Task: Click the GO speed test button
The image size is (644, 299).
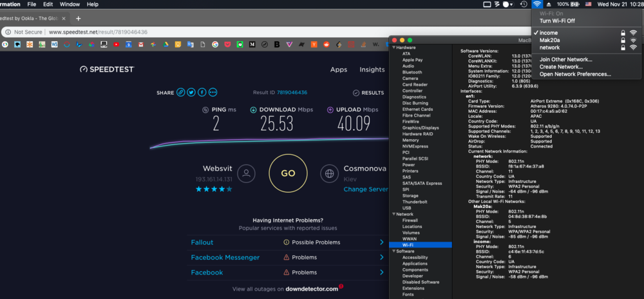Action: 288,173
